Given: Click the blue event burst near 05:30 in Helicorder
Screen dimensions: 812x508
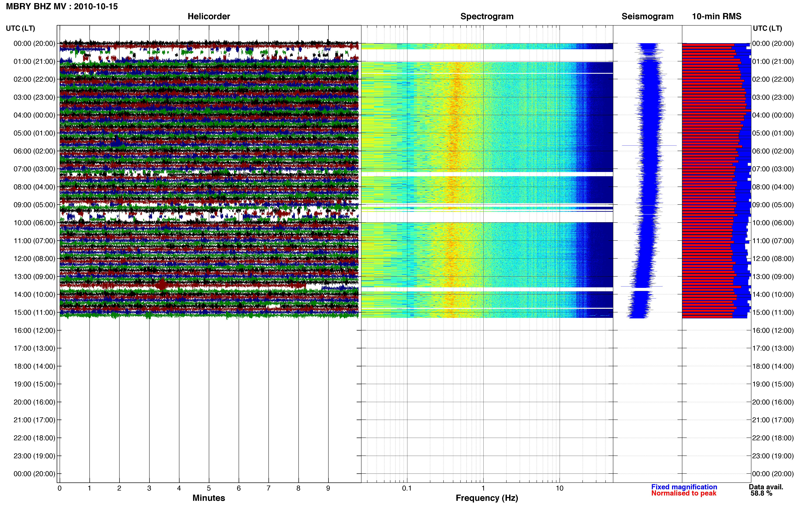Looking at the screenshot, I should [x=117, y=141].
